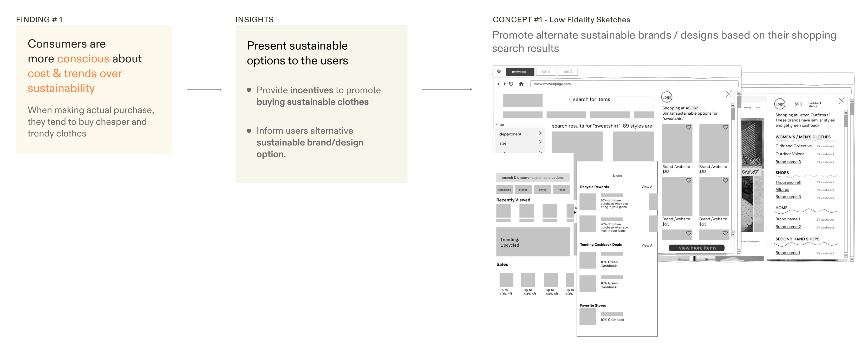Favorite the third-row left product
The image size is (868, 354).
point(688,233)
